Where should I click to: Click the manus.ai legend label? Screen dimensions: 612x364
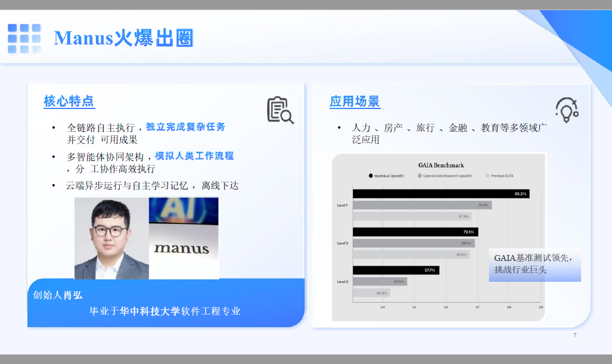click(389, 176)
